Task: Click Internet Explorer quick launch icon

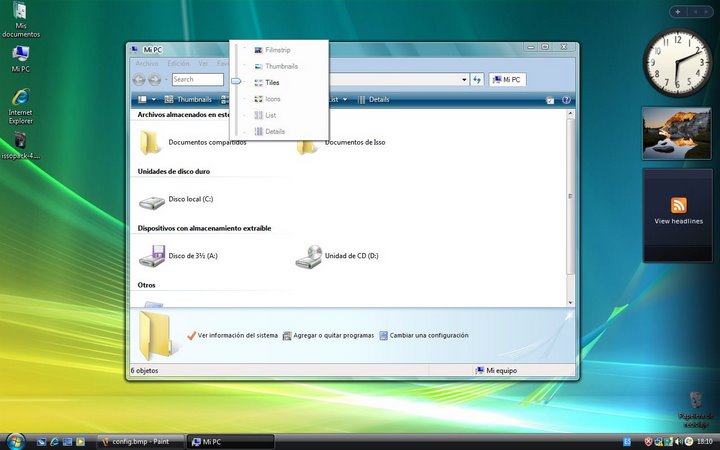Action: (54, 442)
